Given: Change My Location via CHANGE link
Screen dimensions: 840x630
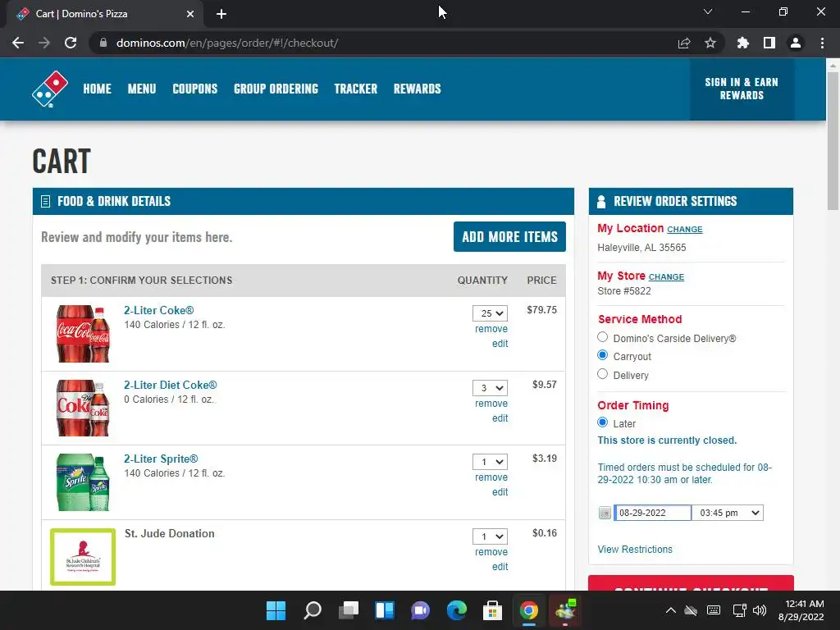Looking at the screenshot, I should (x=685, y=230).
